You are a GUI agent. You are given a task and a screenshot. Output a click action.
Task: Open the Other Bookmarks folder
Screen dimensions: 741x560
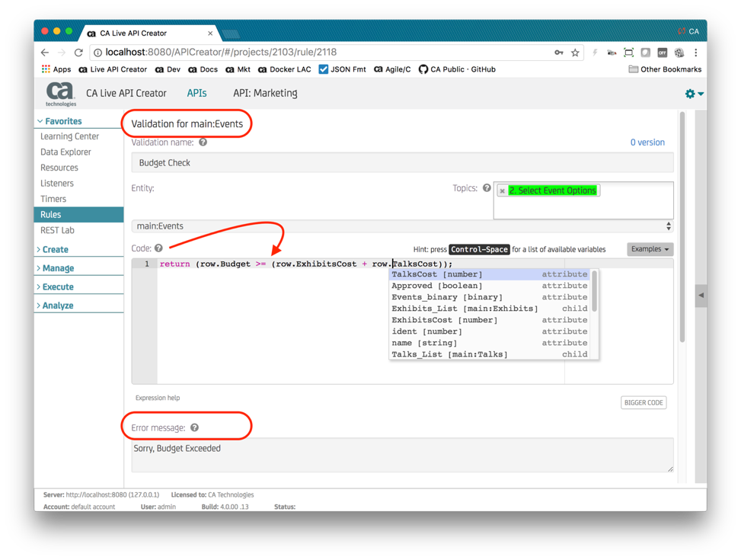pyautogui.click(x=665, y=69)
